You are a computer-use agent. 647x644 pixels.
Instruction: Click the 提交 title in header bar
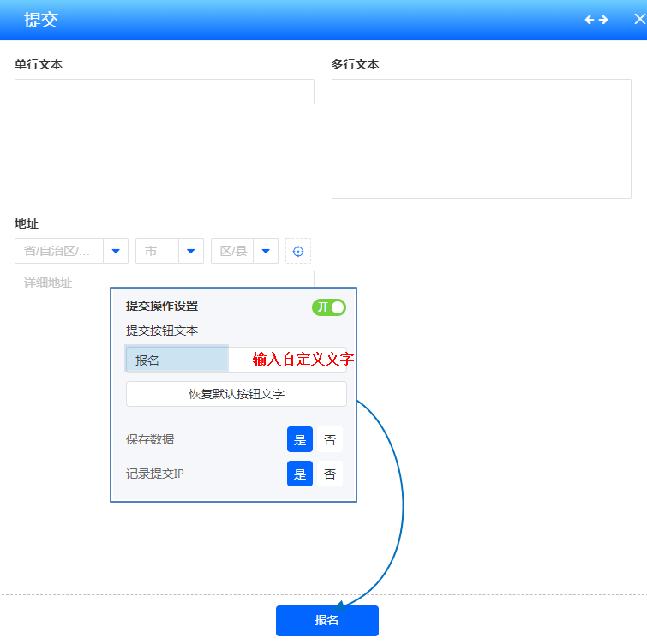pyautogui.click(x=41, y=20)
